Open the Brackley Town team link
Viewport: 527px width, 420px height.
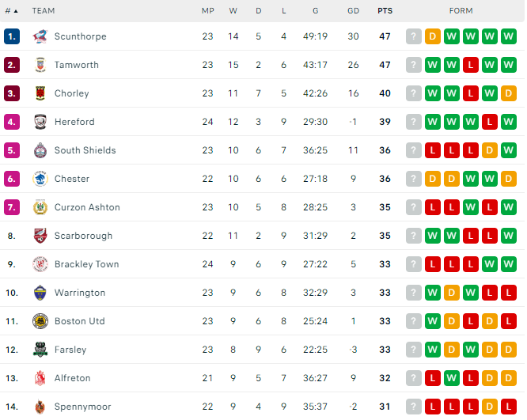(87, 264)
